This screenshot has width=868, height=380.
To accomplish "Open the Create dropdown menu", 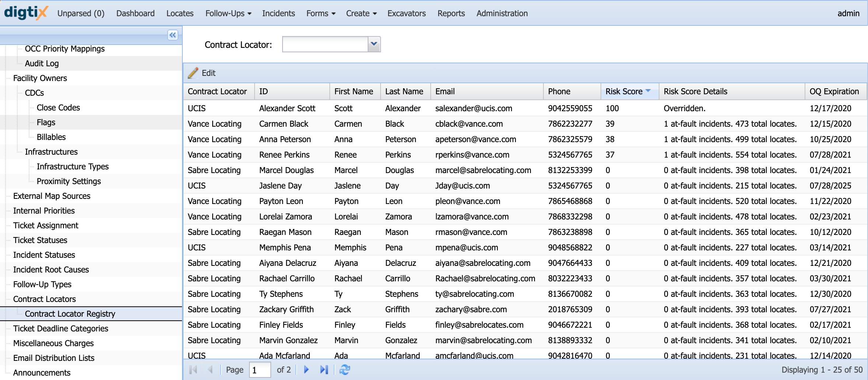I will (x=361, y=13).
